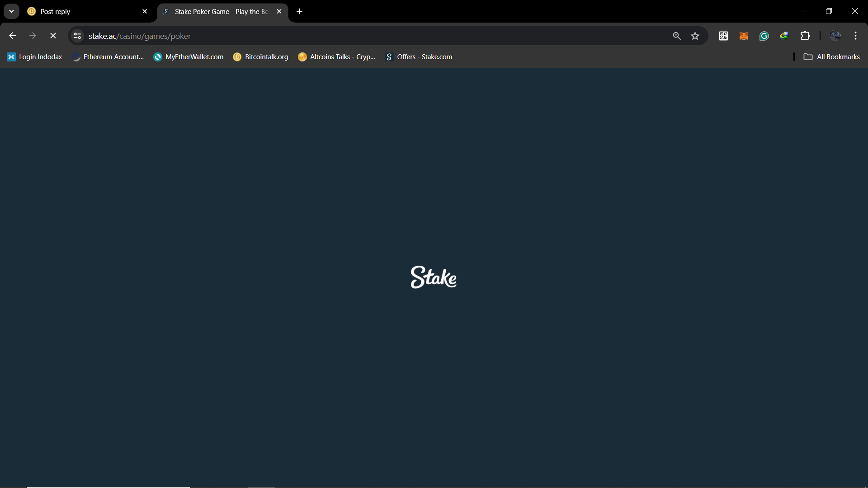The width and height of the screenshot is (868, 488).
Task: Minimize the browser window
Action: 803,11
